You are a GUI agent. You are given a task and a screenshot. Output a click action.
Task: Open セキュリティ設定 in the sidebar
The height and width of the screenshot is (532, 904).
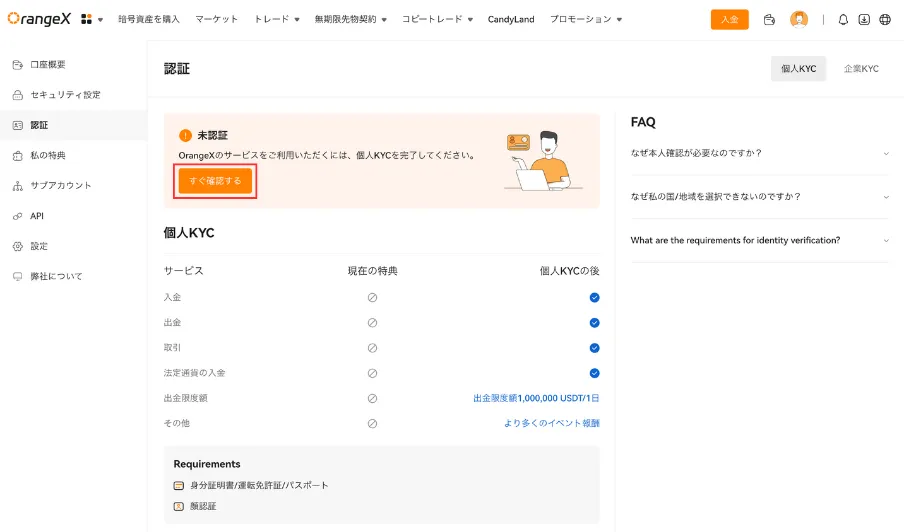[x=73, y=95]
